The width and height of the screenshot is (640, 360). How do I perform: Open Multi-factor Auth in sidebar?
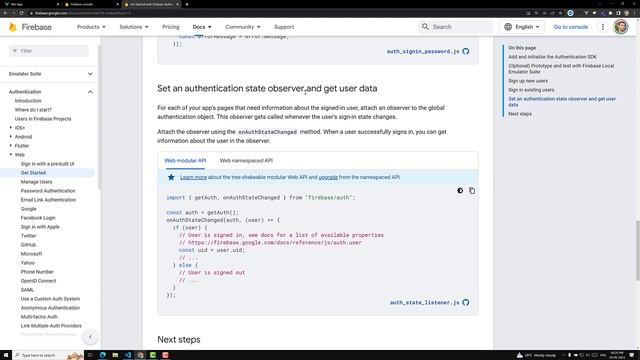[x=39, y=317]
